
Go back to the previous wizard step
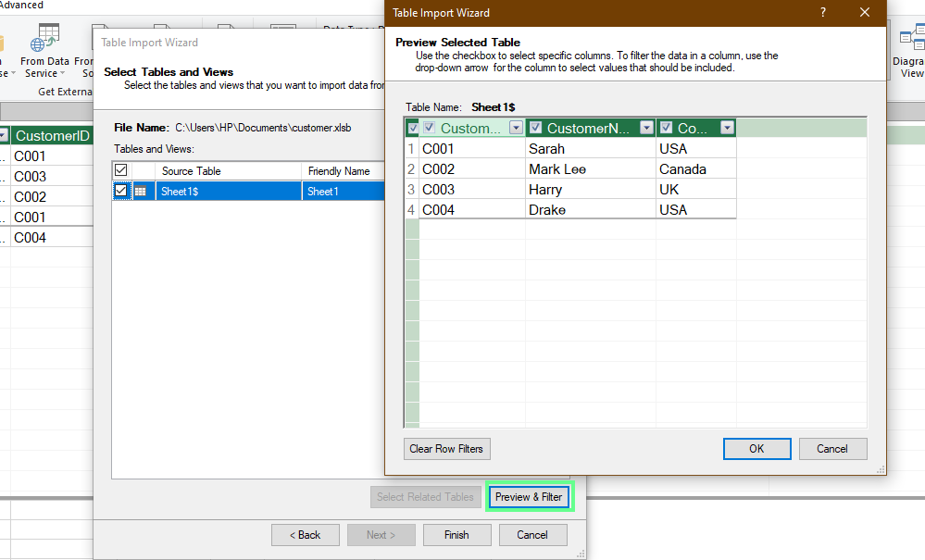click(305, 534)
